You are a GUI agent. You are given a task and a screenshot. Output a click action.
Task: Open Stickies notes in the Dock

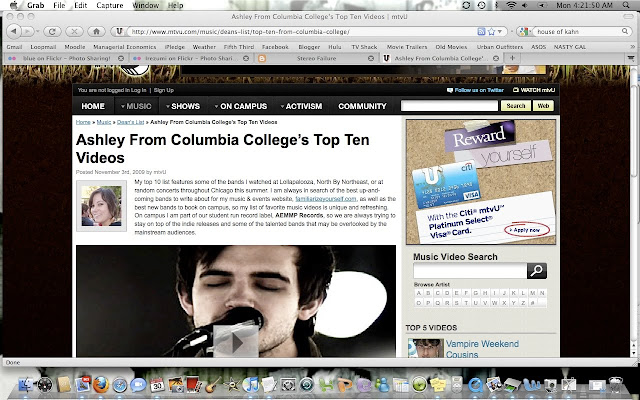(x=438, y=384)
